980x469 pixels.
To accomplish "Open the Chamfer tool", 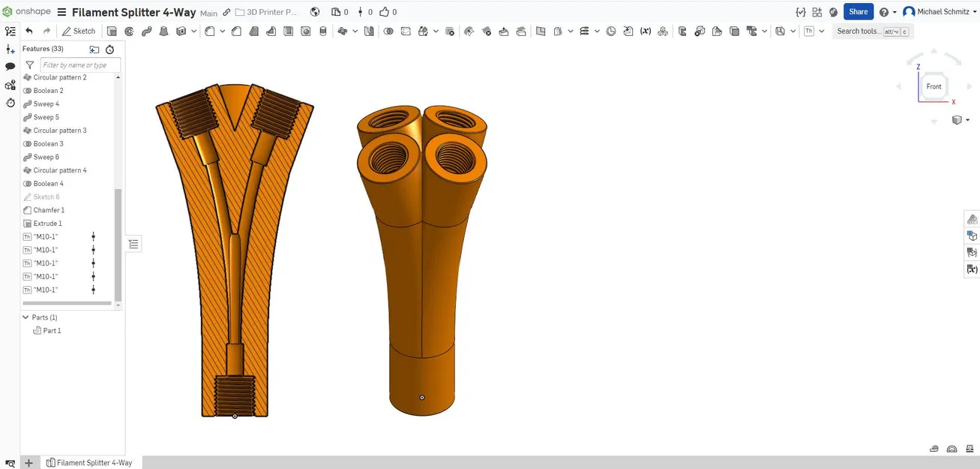I will pos(236,31).
